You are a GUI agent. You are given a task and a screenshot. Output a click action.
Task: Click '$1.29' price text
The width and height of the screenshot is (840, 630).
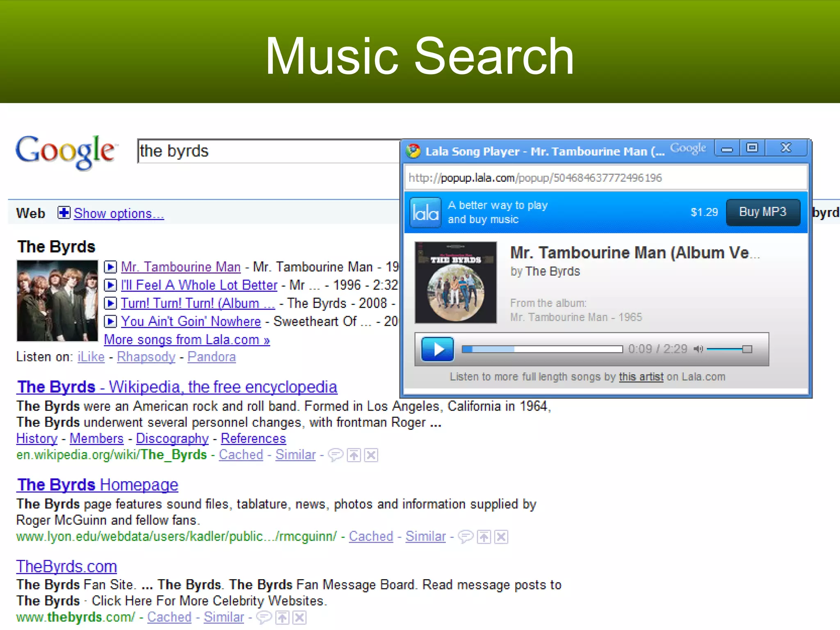pyautogui.click(x=704, y=212)
